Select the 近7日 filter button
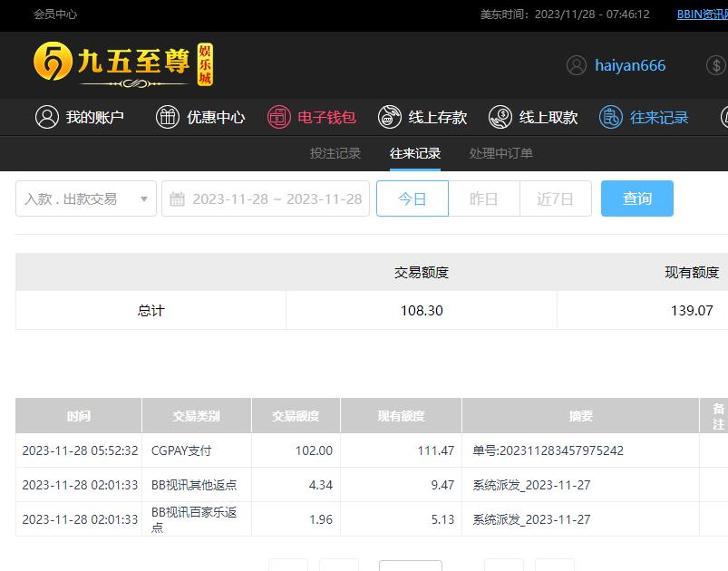728x571 pixels. point(555,198)
